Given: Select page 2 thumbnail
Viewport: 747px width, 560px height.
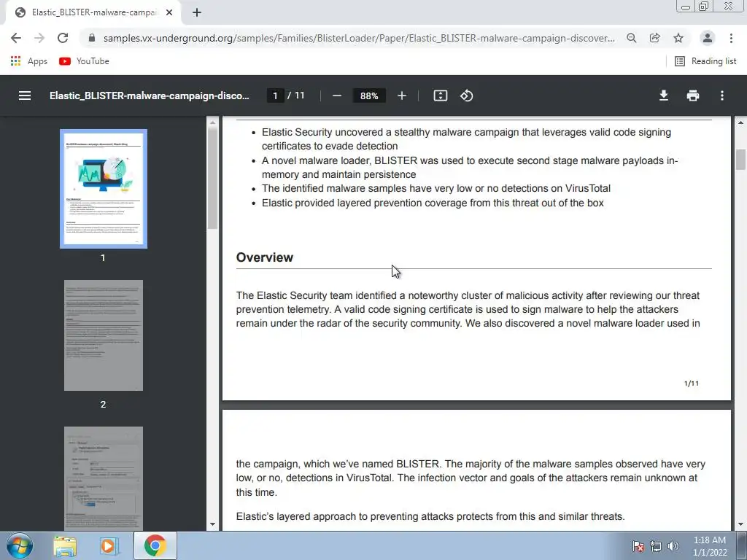Looking at the screenshot, I should (104, 335).
